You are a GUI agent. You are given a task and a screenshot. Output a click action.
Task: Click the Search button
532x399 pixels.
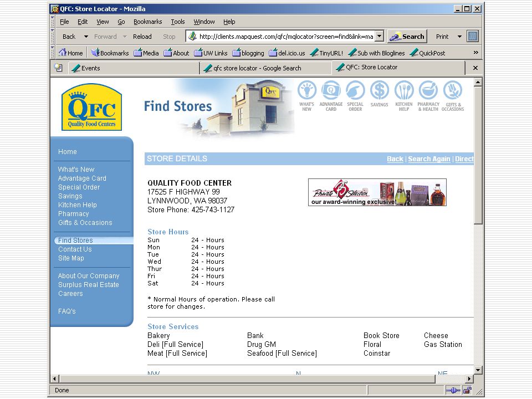click(407, 37)
